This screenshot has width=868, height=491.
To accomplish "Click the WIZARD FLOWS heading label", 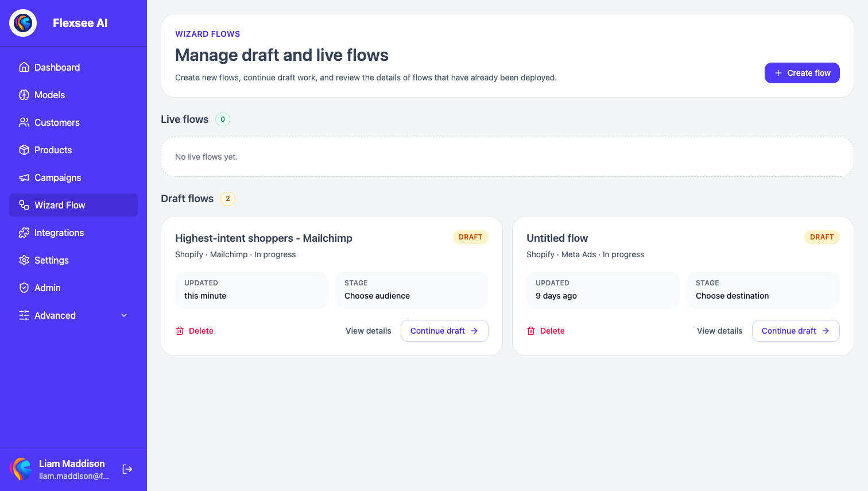I will click(x=208, y=34).
